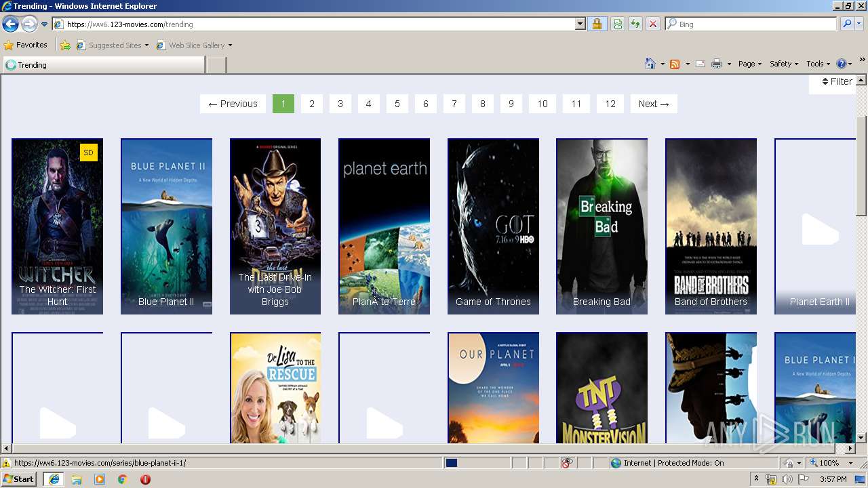Image resolution: width=868 pixels, height=488 pixels.
Task: Open the Safety menu
Action: 784,64
